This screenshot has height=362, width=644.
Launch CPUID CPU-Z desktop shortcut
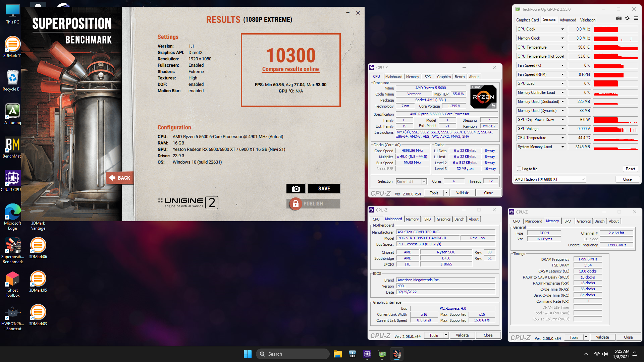point(12,181)
